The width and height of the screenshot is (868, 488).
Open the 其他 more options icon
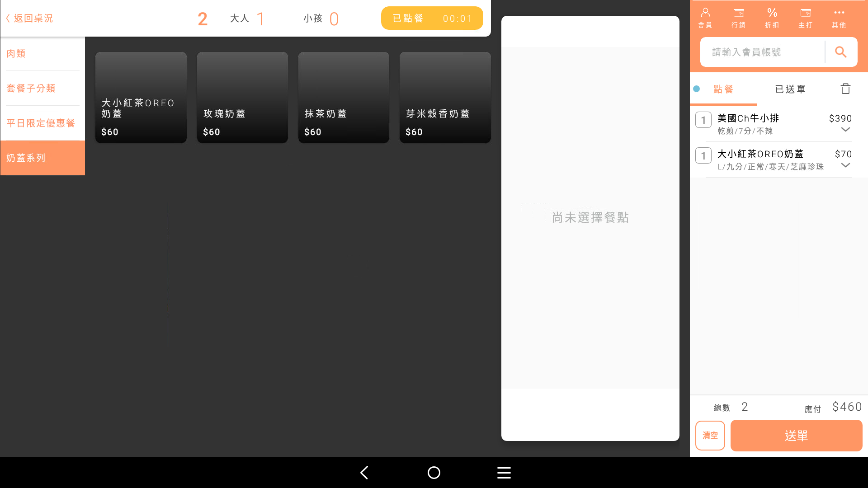pyautogui.click(x=839, y=18)
